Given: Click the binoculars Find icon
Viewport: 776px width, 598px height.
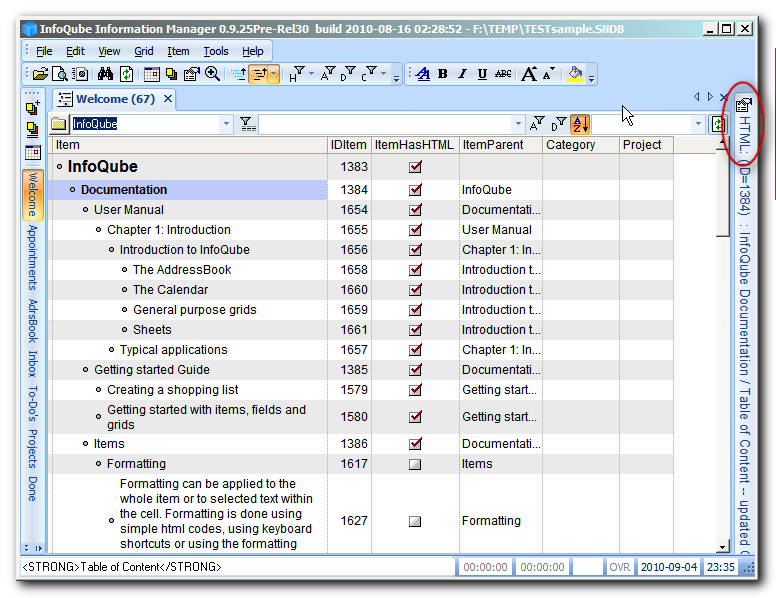Looking at the screenshot, I should click(x=105, y=74).
